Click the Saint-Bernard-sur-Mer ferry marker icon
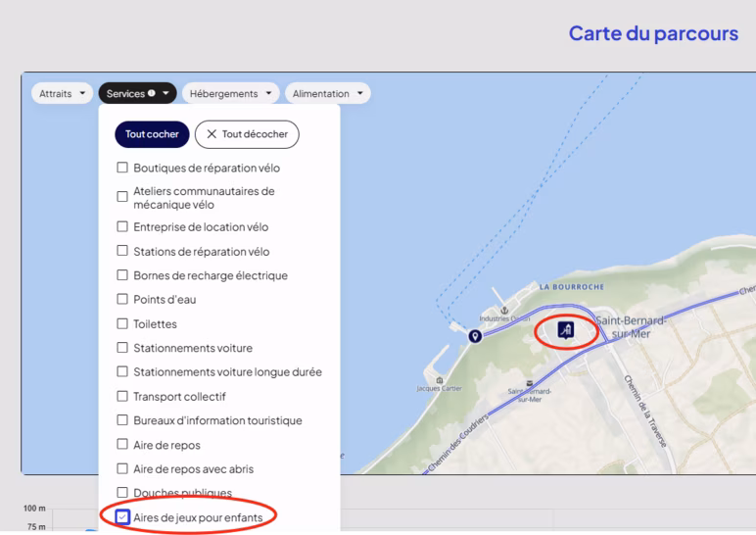Screen dimensions: 756x535 coord(530,383)
